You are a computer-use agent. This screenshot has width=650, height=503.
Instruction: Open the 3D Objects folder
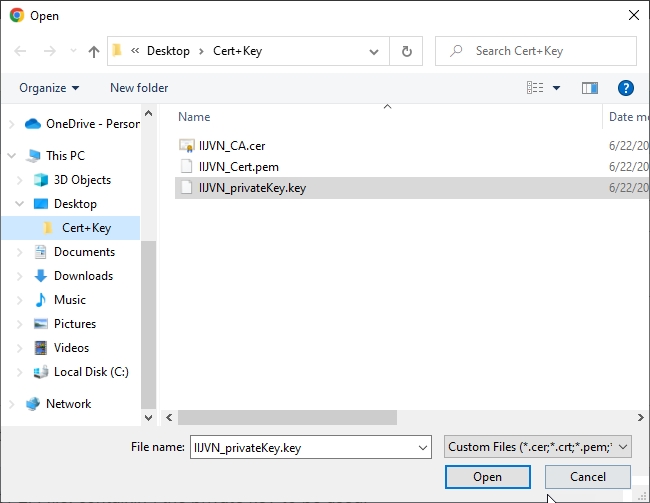[82, 180]
